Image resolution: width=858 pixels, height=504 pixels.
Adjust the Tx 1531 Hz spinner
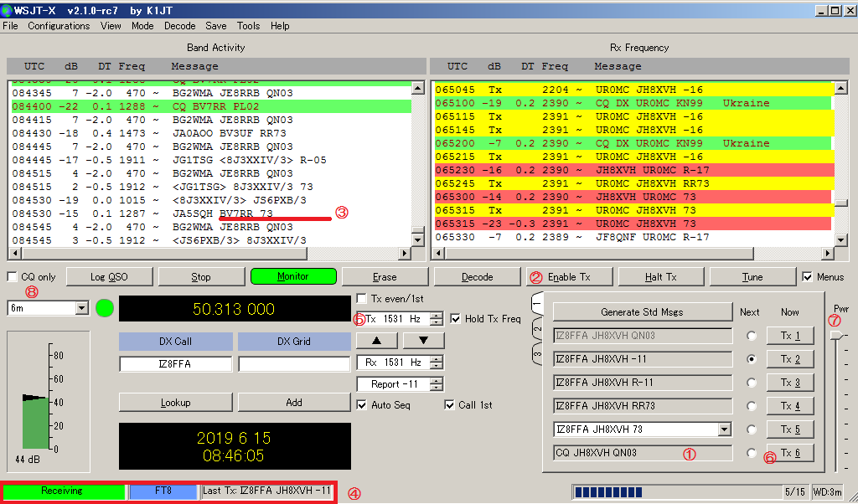coord(436,319)
